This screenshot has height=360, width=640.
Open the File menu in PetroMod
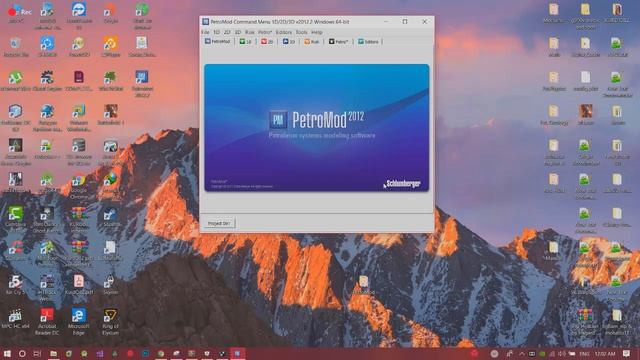pos(205,32)
